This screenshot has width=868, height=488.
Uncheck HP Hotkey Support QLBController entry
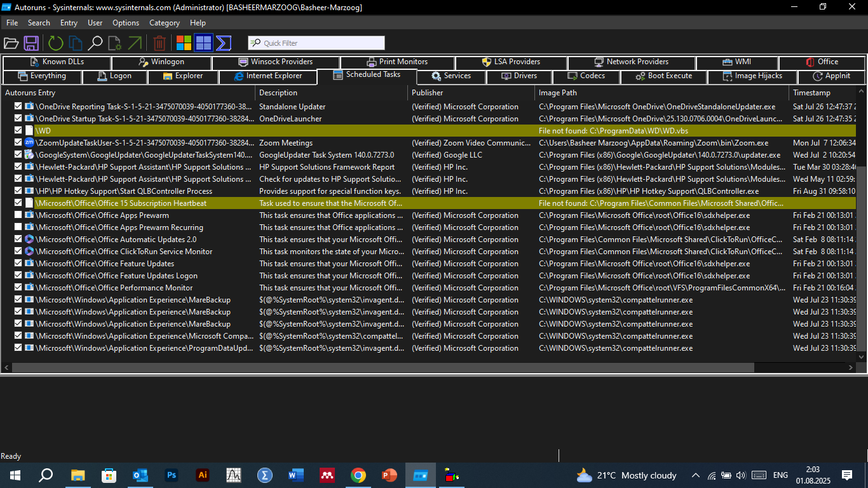18,191
